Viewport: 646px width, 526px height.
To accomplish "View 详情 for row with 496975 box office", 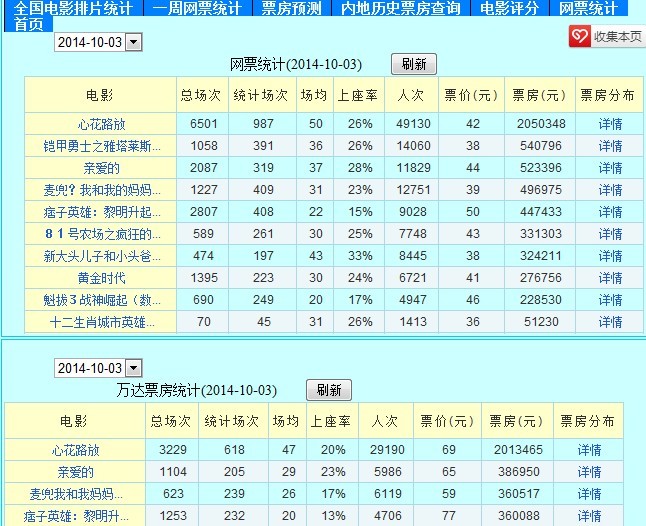I will (610, 190).
